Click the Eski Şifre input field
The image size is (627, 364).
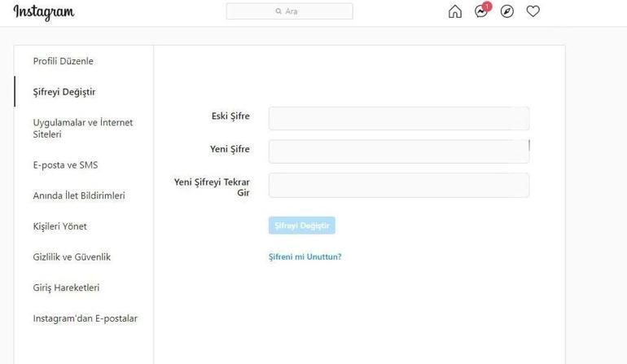pyautogui.click(x=398, y=118)
